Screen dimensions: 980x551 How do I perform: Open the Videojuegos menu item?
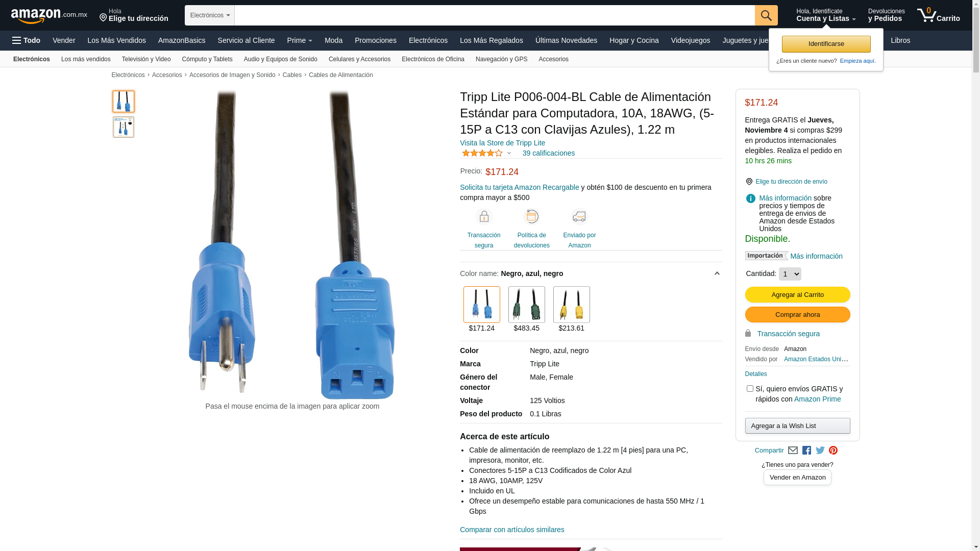tap(690, 40)
